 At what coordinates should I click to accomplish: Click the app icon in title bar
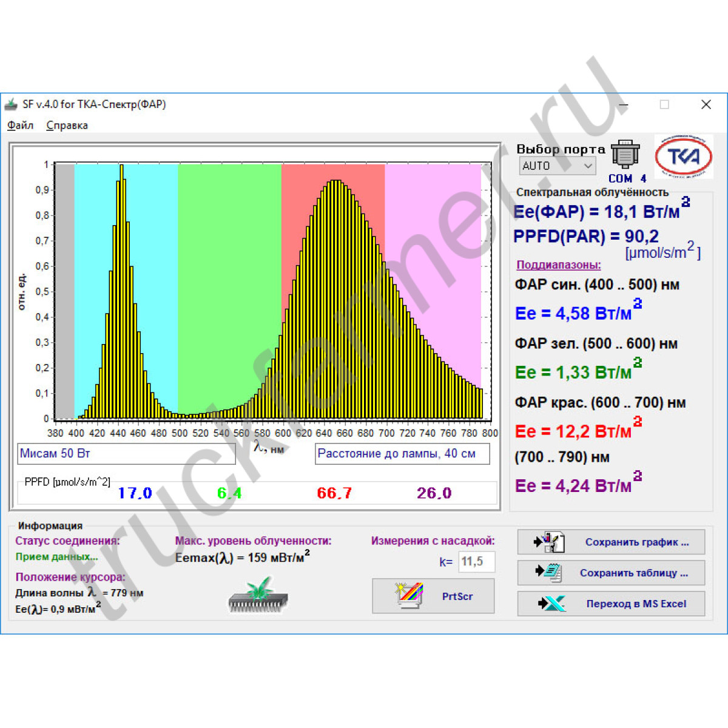[12, 104]
